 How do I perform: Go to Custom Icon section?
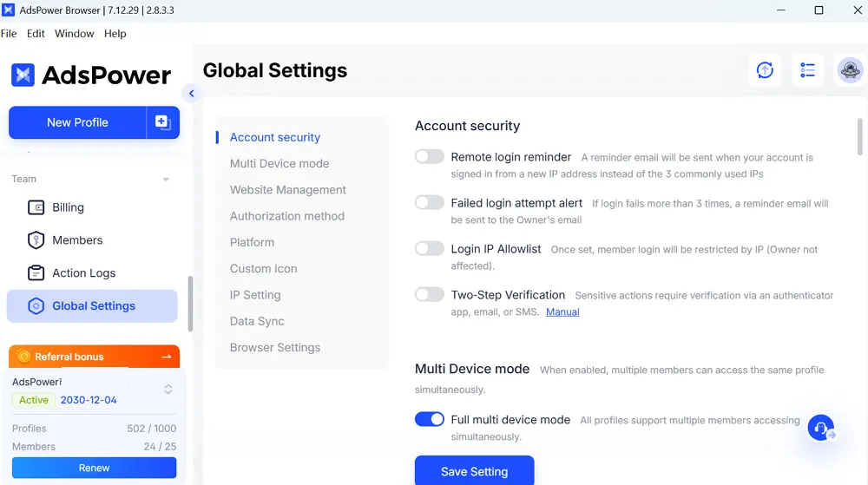[x=264, y=269]
